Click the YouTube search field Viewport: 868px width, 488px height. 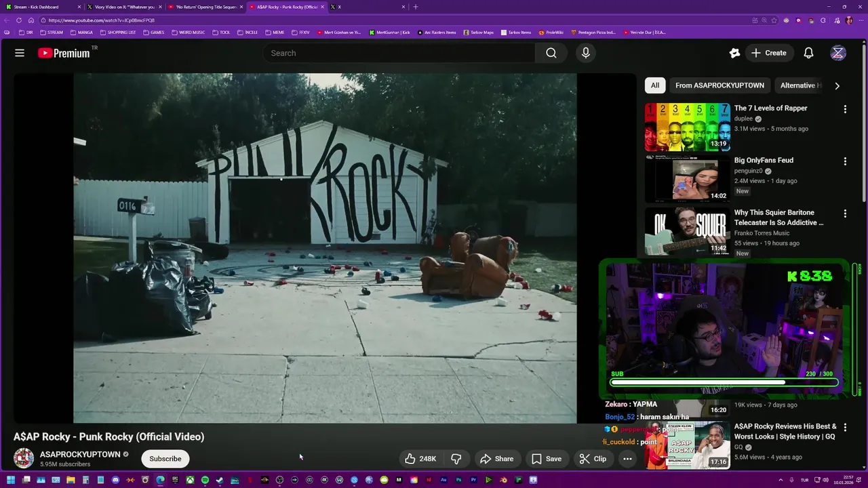399,53
